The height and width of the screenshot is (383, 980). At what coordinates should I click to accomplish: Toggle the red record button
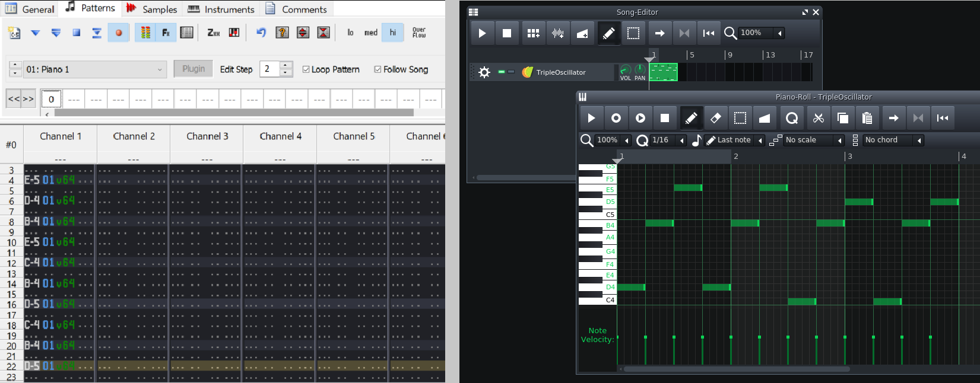(118, 33)
